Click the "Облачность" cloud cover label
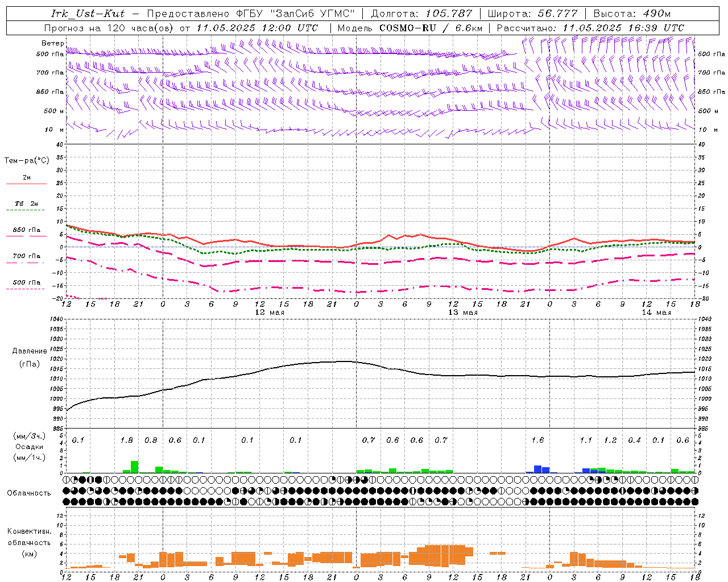728x582 pixels. (29, 493)
